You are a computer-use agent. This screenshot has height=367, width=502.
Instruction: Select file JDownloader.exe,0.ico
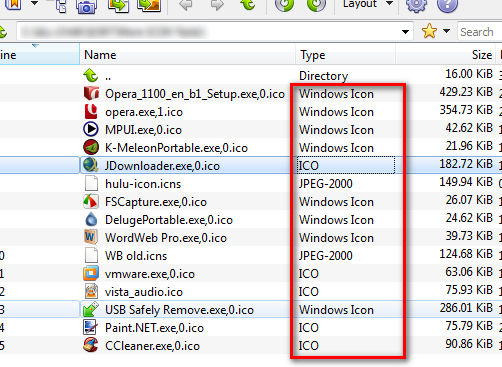click(162, 166)
